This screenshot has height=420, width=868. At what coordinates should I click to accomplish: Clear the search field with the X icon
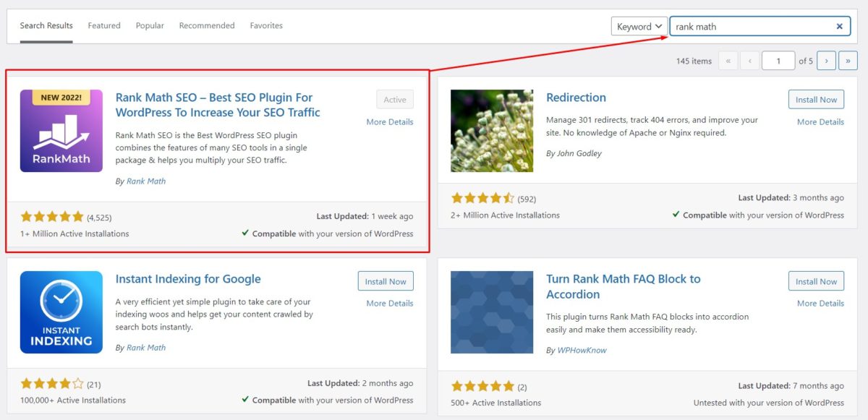pos(839,26)
